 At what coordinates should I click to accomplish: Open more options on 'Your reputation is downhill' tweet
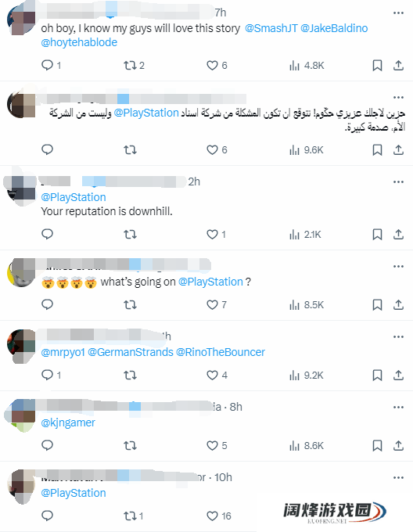[398, 182]
